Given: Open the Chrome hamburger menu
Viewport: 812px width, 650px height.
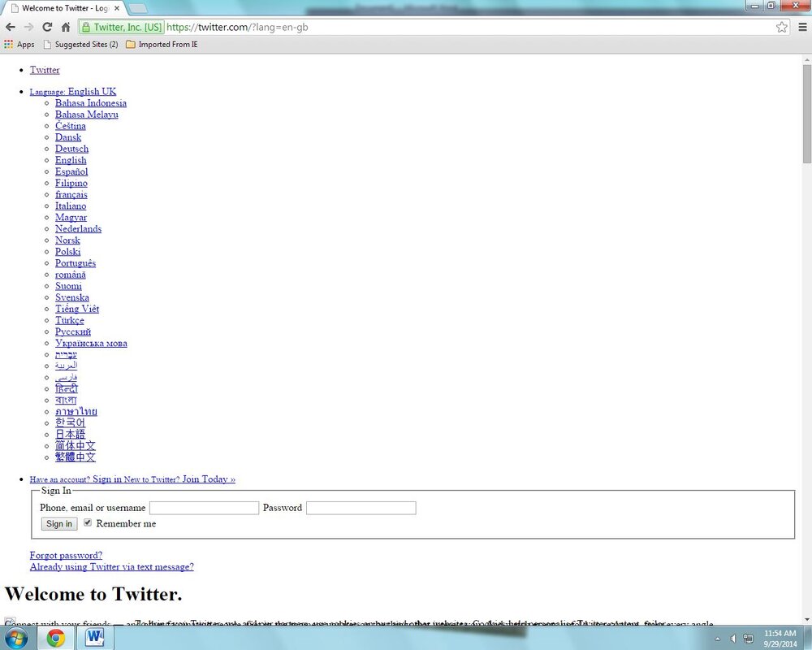Looking at the screenshot, I should [x=802, y=27].
